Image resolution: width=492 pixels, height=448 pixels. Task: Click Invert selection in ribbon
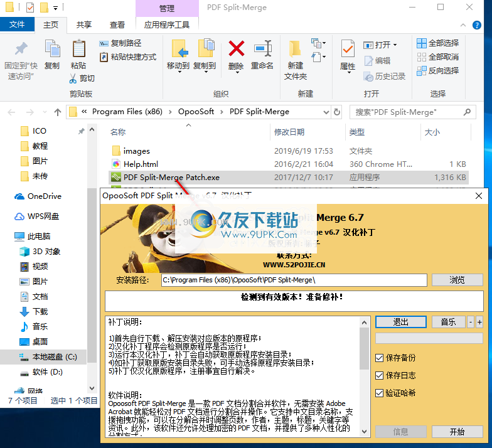(x=438, y=70)
